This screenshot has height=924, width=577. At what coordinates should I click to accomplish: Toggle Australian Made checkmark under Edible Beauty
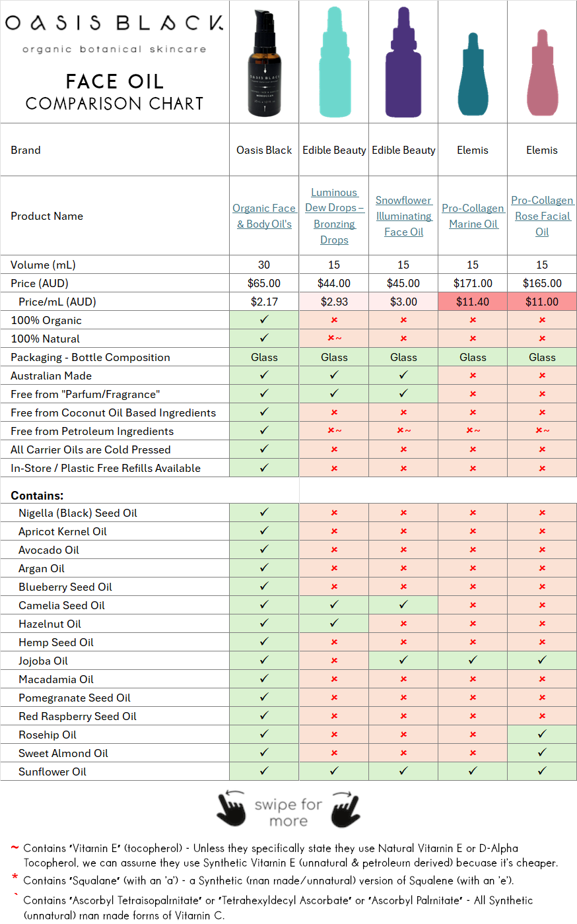(334, 375)
